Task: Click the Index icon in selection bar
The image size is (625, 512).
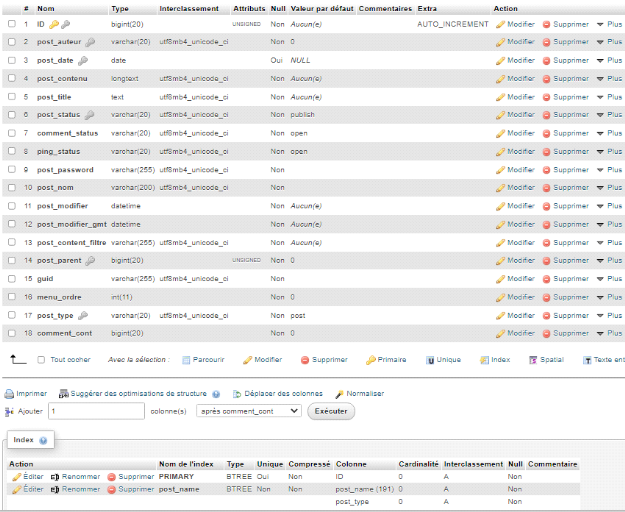Action: point(484,360)
